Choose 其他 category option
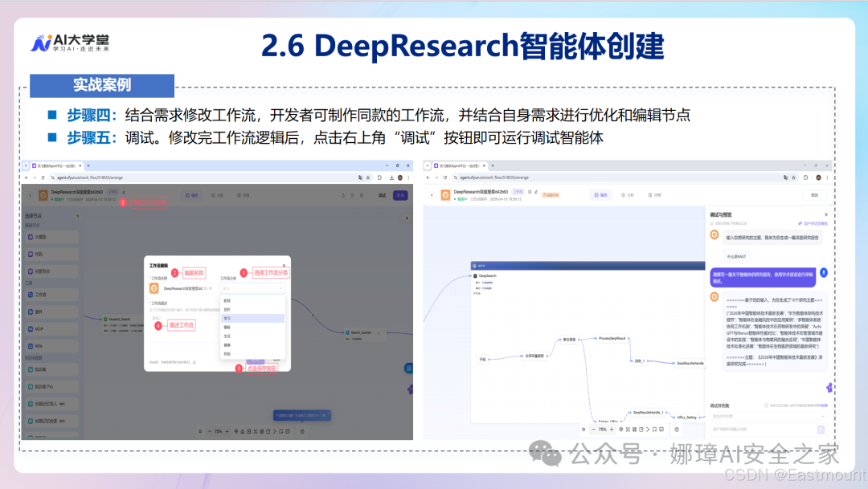 click(252, 353)
